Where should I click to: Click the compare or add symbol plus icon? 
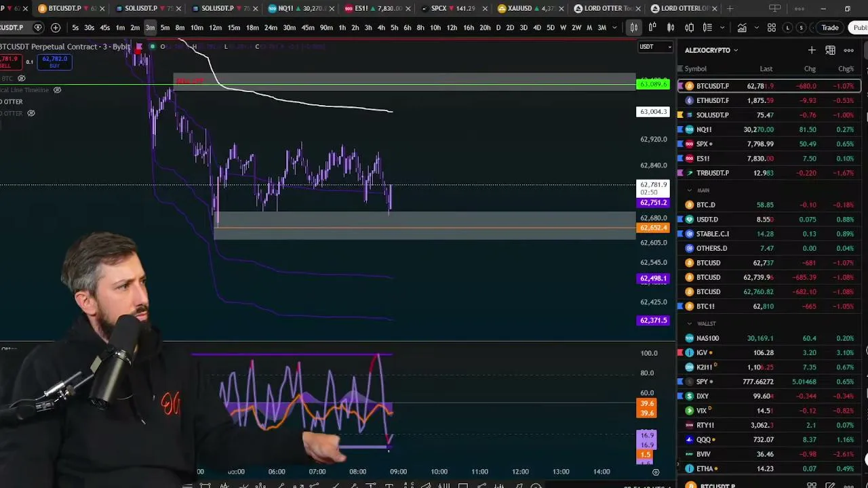56,28
